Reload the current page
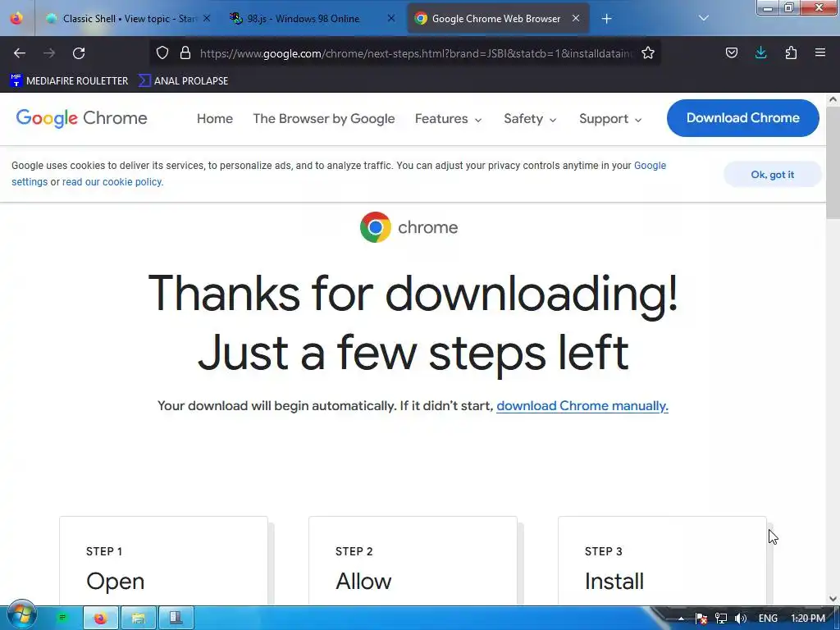The width and height of the screenshot is (840, 630). (79, 53)
